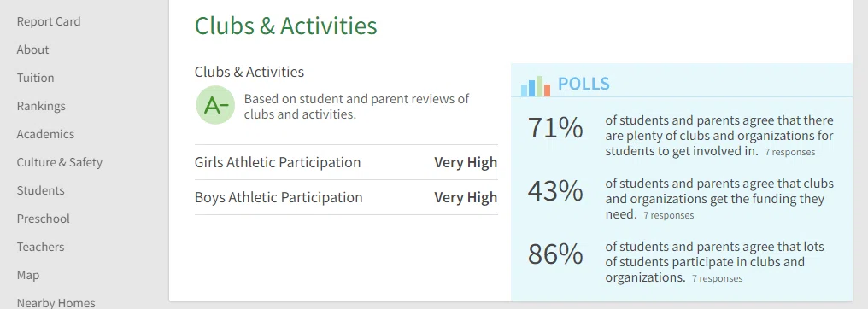Click the 43% funding poll result

tap(555, 191)
